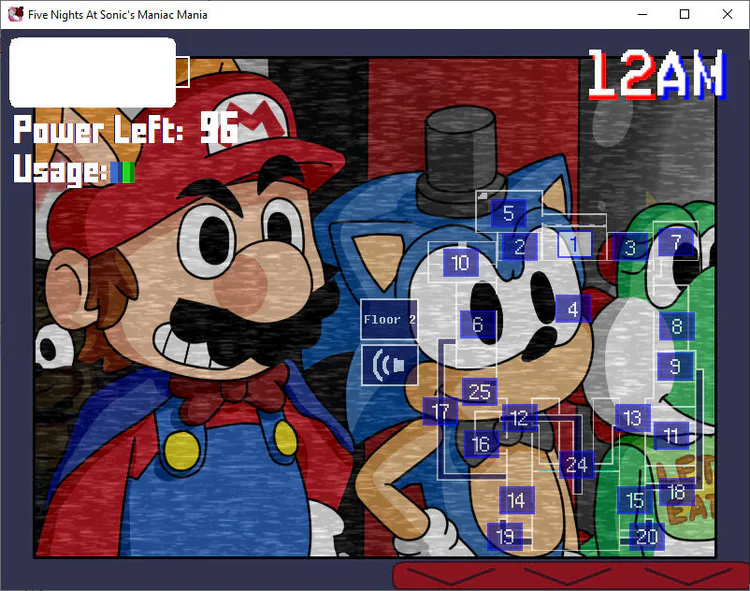Switch map to Floor 2
The image size is (750, 591).
coord(389,319)
